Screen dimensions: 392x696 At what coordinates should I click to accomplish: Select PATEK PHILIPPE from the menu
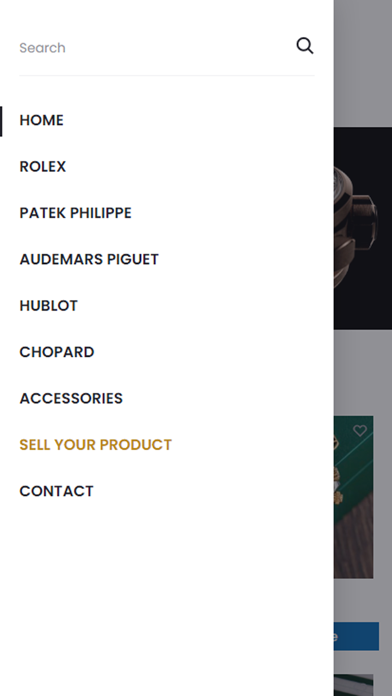click(x=75, y=213)
